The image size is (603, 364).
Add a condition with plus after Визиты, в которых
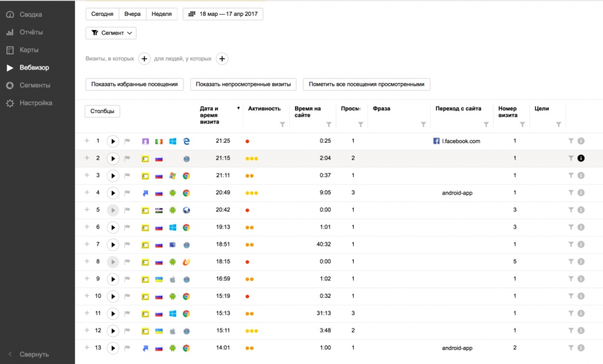(x=144, y=59)
